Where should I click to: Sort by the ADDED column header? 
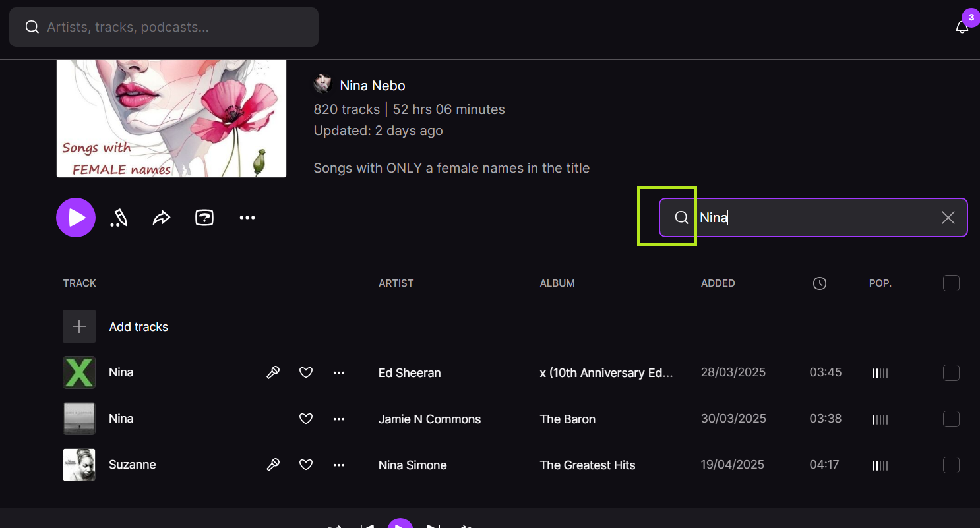click(718, 283)
